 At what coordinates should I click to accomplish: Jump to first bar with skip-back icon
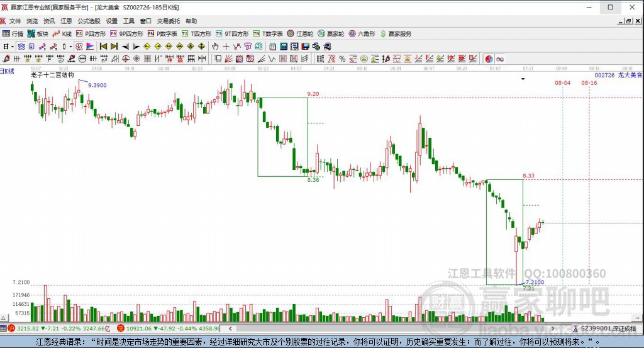point(104,47)
